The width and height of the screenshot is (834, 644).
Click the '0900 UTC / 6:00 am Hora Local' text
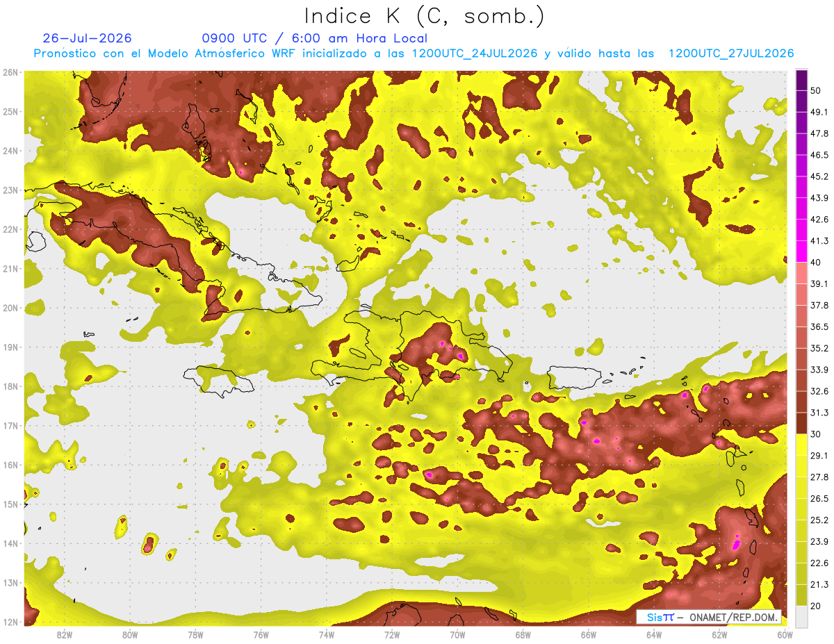tap(314, 38)
